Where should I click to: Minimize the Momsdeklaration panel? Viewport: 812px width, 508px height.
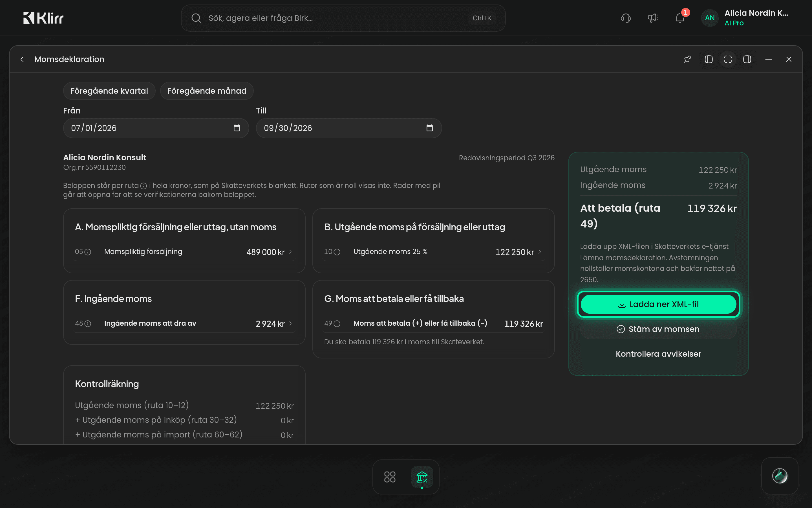pos(768,59)
